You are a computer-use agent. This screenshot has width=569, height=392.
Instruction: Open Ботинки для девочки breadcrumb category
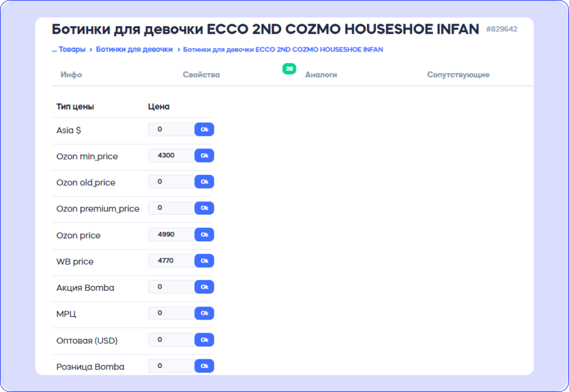[134, 49]
